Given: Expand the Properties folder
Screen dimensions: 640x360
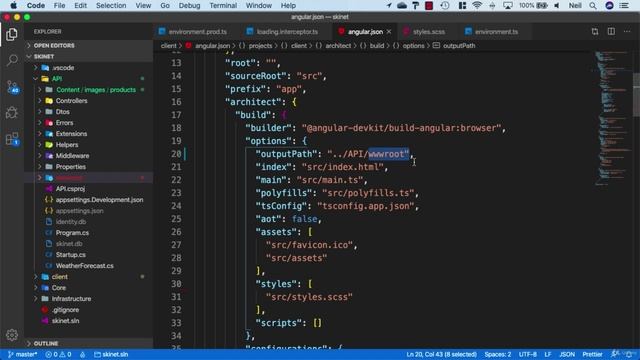Looking at the screenshot, I should (89, 167).
